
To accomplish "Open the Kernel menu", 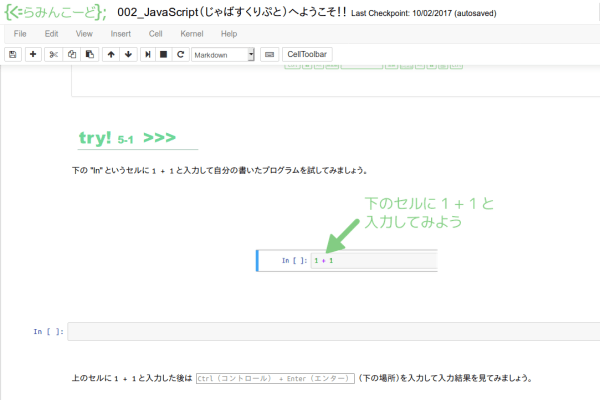I will [x=191, y=34].
